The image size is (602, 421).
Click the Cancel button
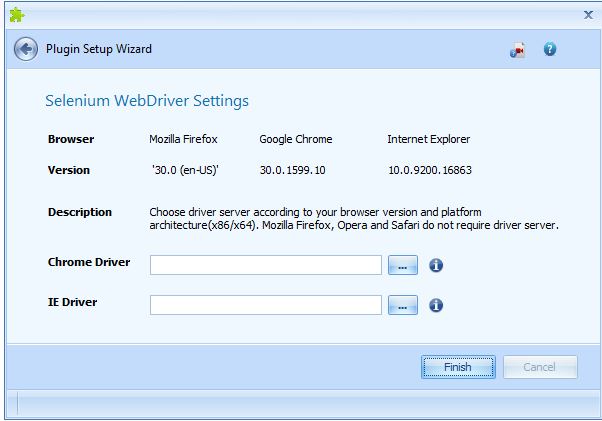[540, 367]
